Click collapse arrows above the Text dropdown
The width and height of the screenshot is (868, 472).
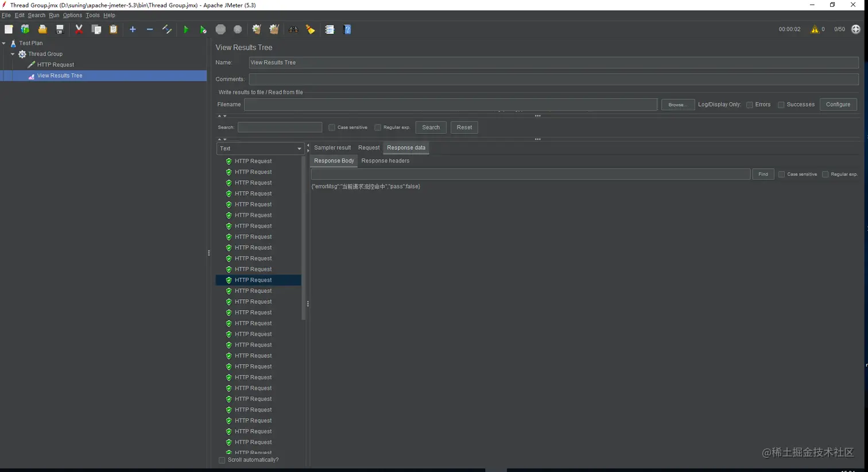[x=222, y=139]
